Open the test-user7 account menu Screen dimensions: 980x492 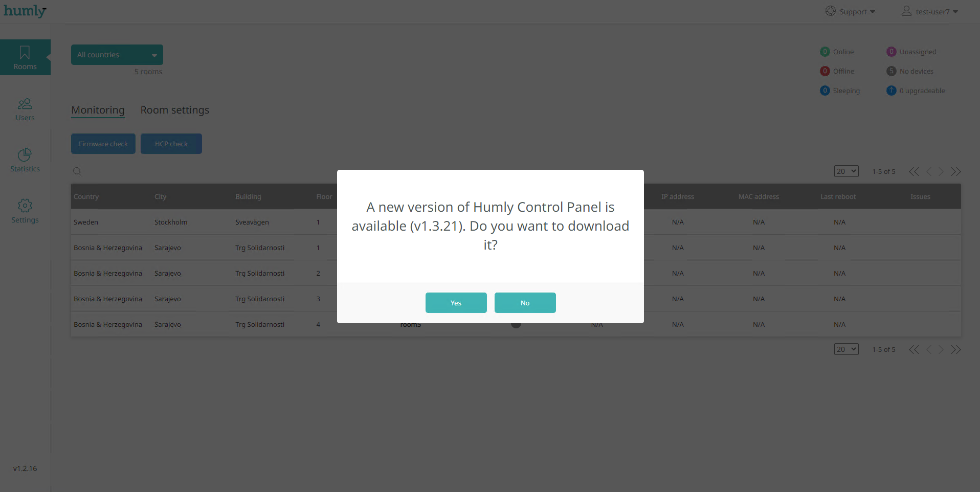(929, 11)
